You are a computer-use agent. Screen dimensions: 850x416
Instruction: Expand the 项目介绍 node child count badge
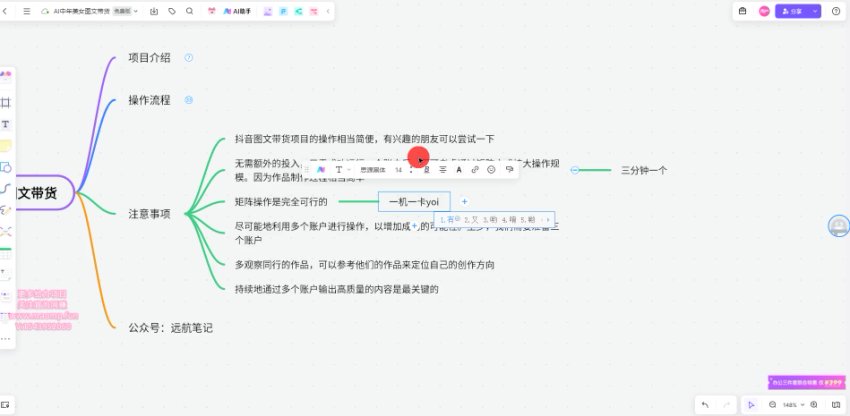click(x=189, y=58)
